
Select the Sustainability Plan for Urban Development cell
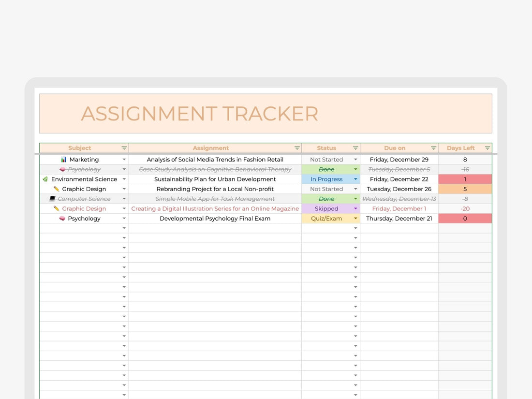[215, 179]
